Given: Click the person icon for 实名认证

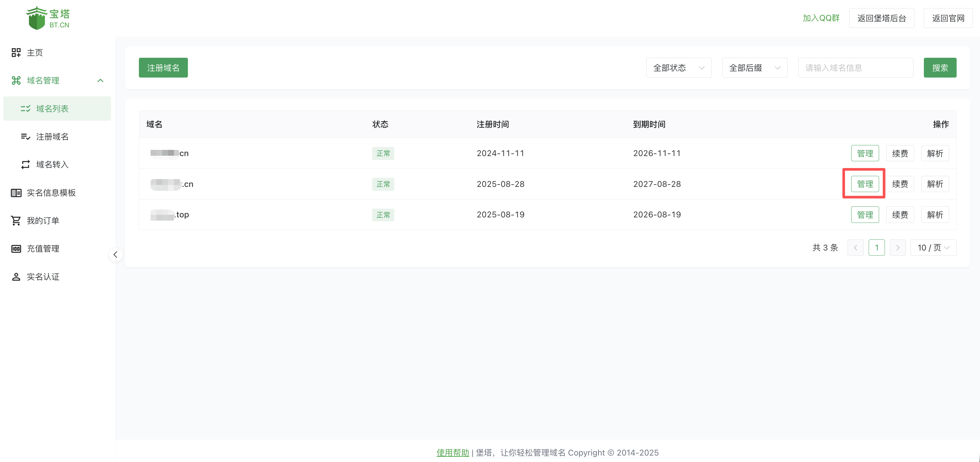Looking at the screenshot, I should (x=16, y=277).
